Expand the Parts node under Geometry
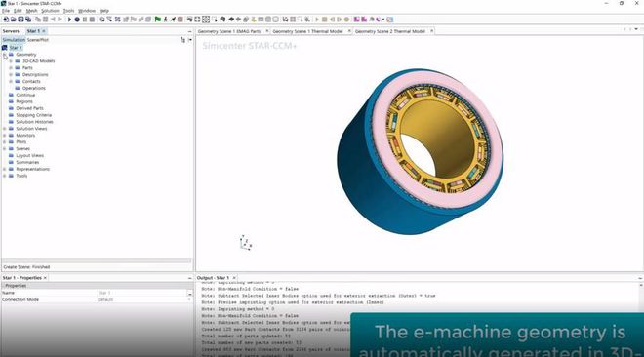This screenshot has height=357, width=644. click(11, 67)
